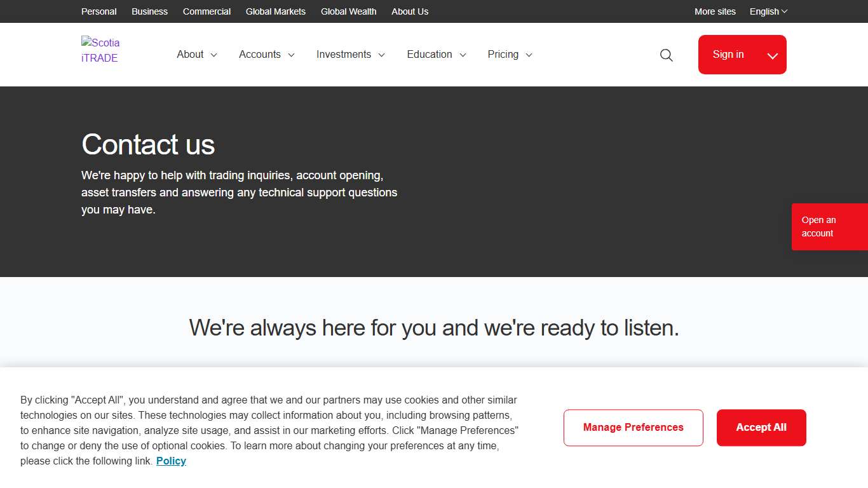Click the search magnifier icon
868x488 pixels.
(666, 55)
